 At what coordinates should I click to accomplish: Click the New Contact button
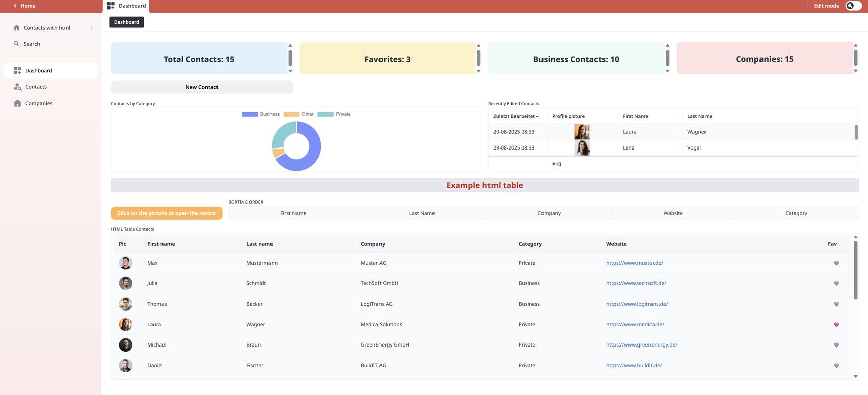(201, 87)
